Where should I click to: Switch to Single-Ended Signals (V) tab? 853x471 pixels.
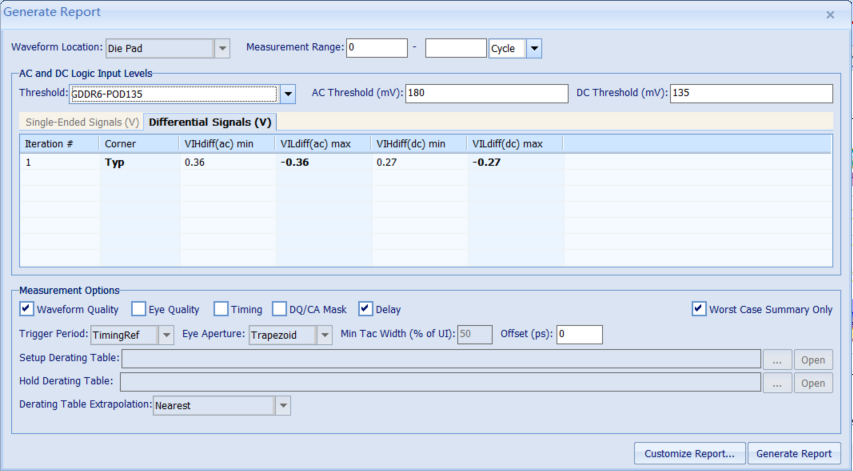(82, 122)
